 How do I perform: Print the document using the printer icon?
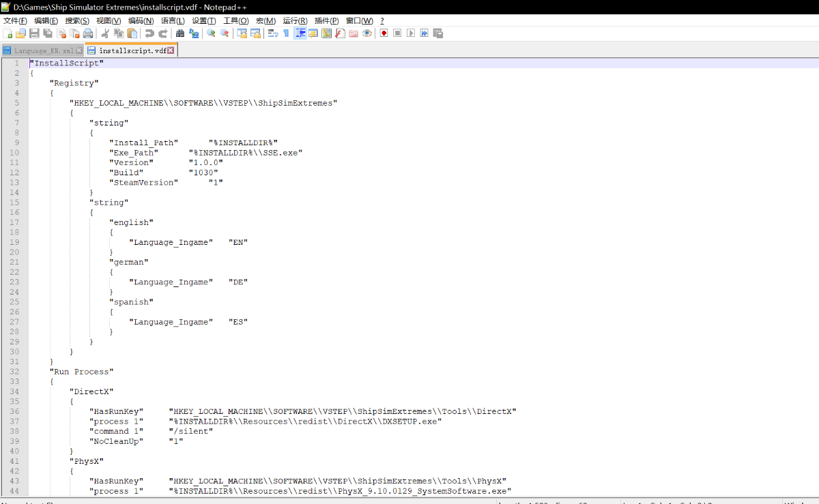tap(87, 33)
